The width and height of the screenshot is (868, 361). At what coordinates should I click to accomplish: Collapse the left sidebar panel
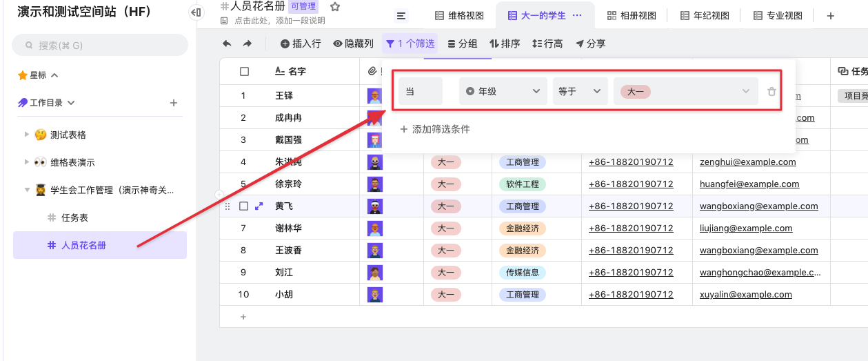click(x=196, y=12)
